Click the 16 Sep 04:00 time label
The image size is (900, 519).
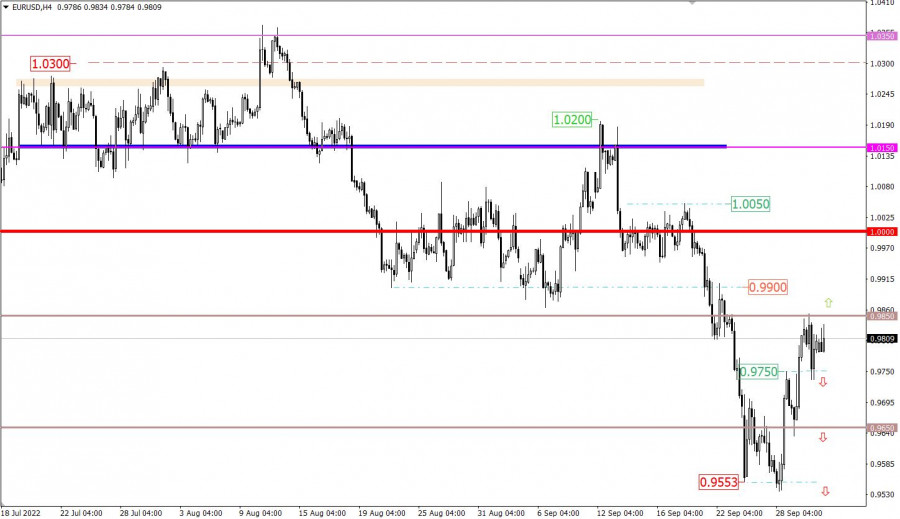tap(680, 513)
